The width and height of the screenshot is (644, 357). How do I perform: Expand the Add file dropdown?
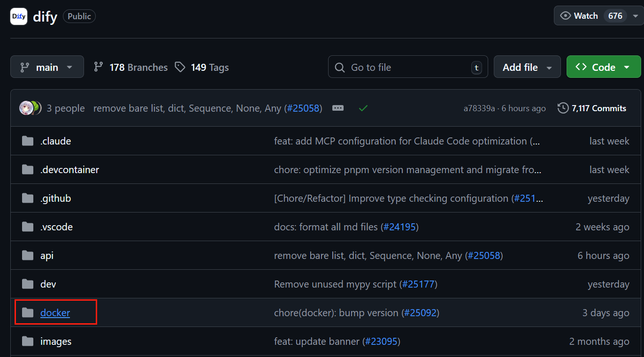tap(527, 67)
